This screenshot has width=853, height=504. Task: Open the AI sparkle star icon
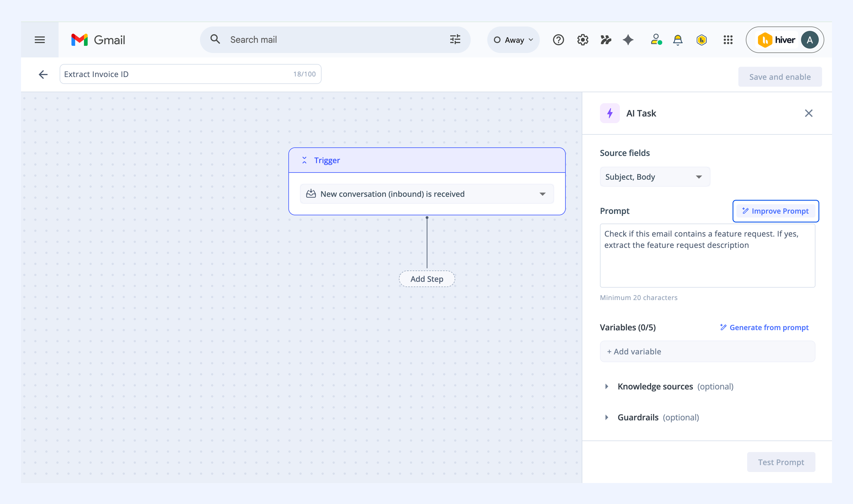tap(628, 40)
